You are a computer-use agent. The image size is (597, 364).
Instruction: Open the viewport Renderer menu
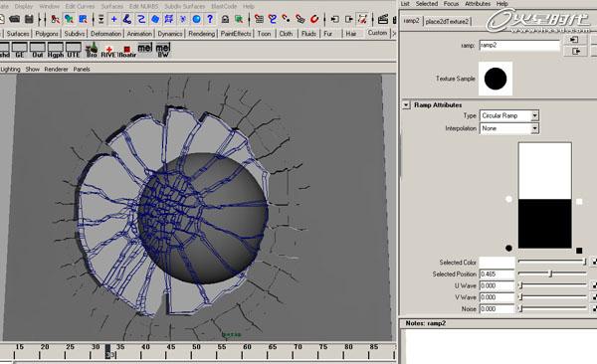point(56,70)
